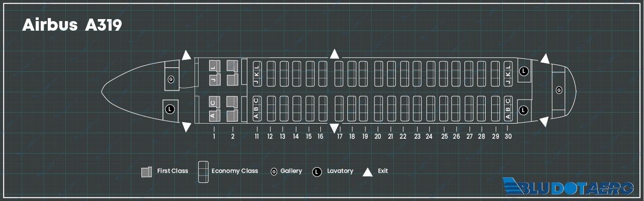This screenshot has width=644, height=201.
Task: Click the row 1 number label
Action: click(214, 136)
